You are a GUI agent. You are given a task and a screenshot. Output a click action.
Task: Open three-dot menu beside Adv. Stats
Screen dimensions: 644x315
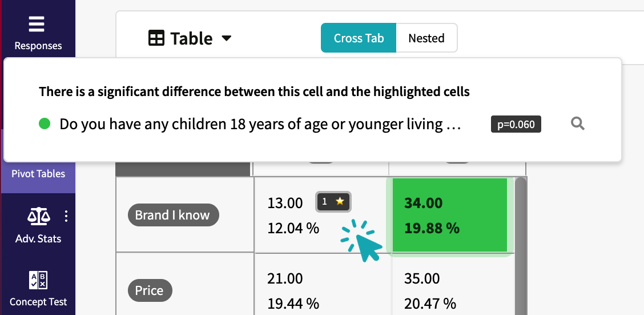click(67, 216)
